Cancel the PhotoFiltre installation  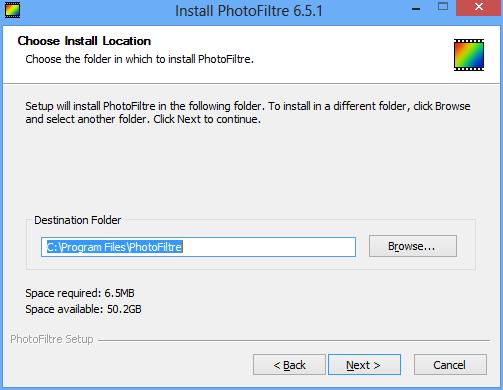pos(450,365)
